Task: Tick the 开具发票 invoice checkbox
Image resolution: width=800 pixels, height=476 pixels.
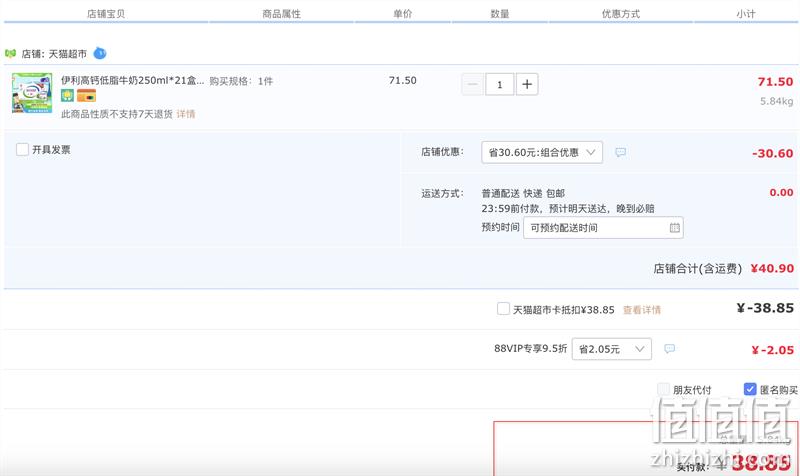Action: [22, 149]
